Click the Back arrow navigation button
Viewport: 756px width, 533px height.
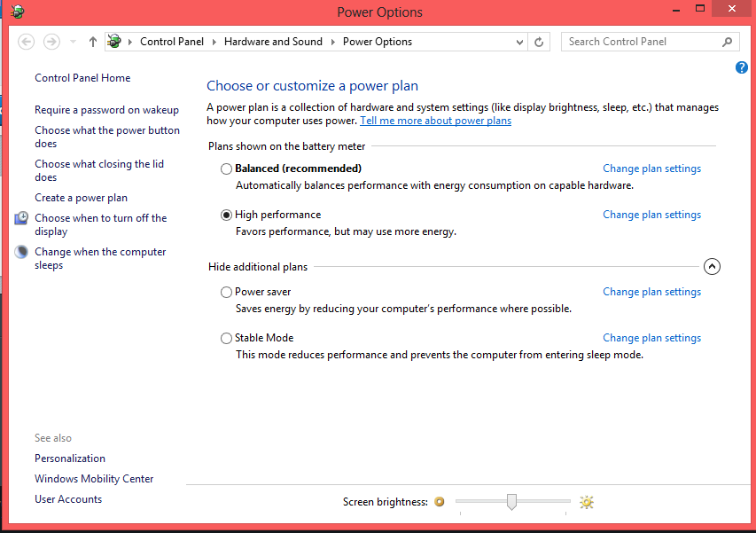[x=27, y=42]
